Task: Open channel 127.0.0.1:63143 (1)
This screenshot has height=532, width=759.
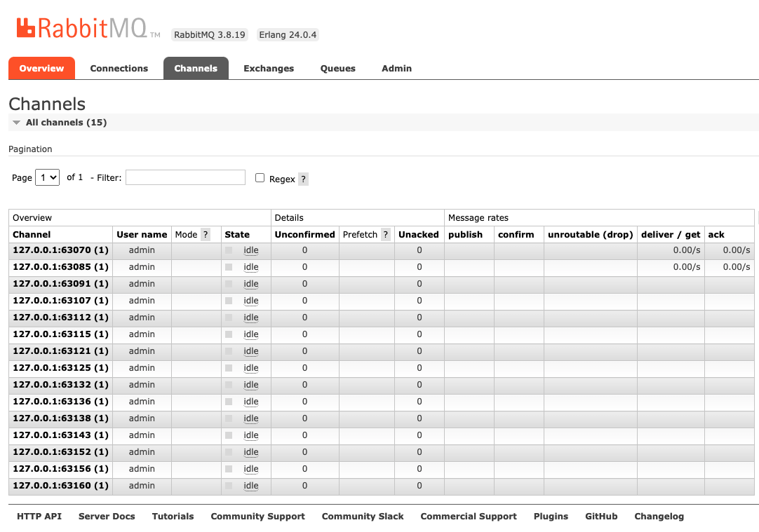Action: (x=60, y=435)
